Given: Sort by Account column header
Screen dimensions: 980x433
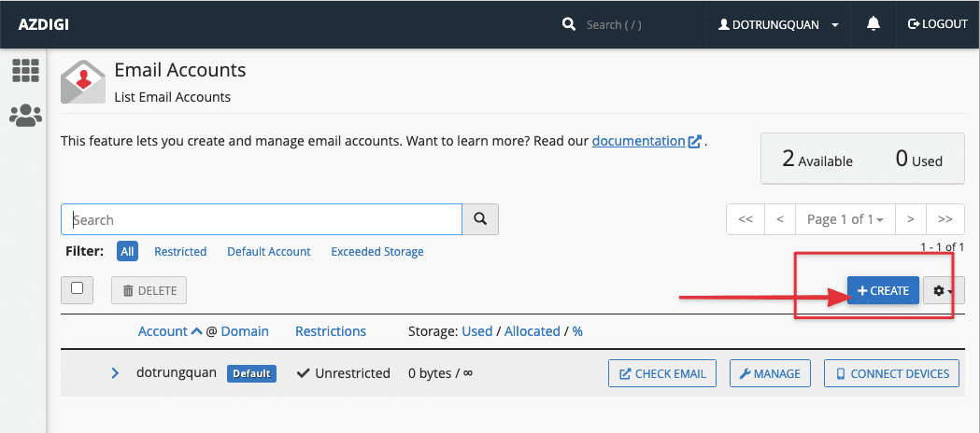Looking at the screenshot, I should pos(163,331).
